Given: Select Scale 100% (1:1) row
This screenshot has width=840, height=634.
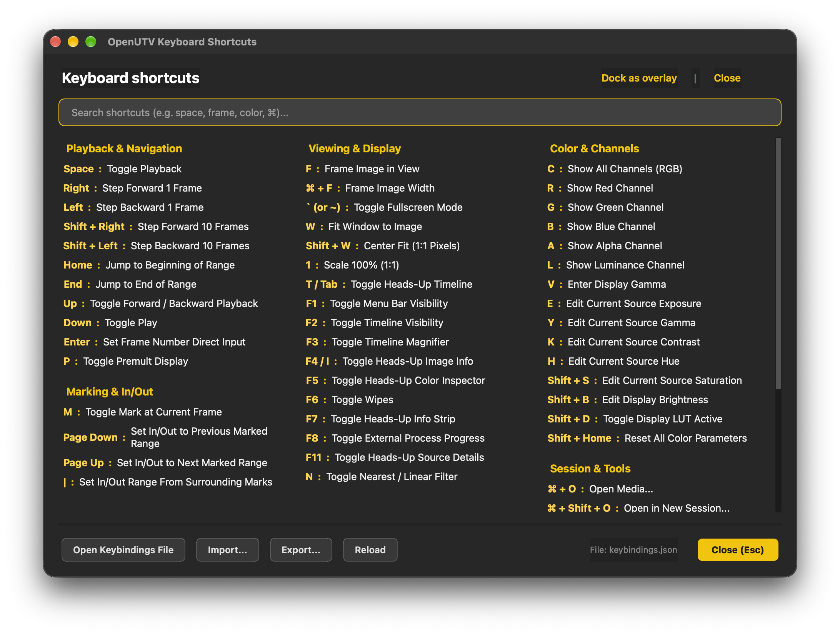Looking at the screenshot, I should (352, 265).
